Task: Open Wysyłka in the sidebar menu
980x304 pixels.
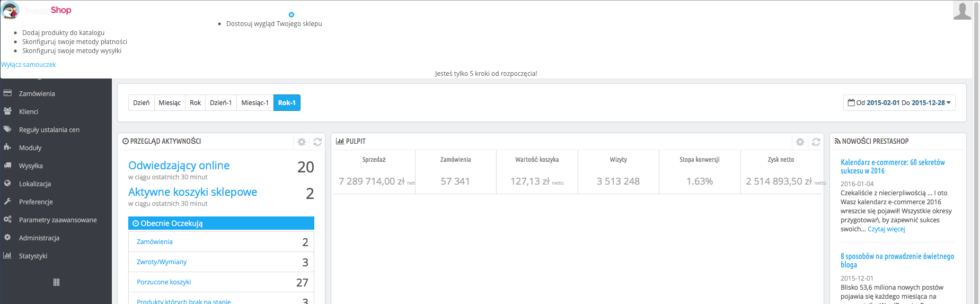Action: point(31,166)
